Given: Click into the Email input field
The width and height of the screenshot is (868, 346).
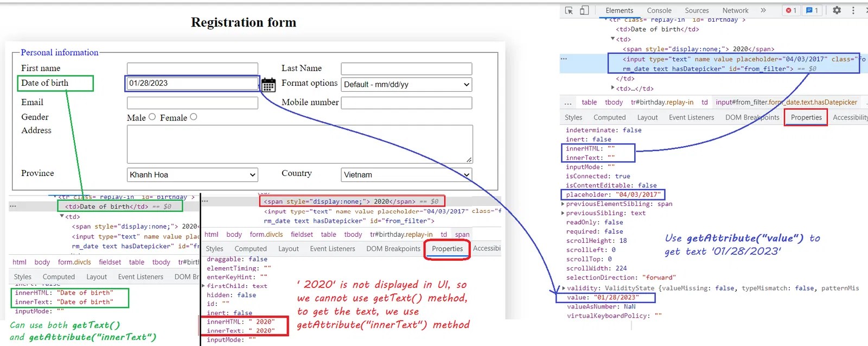Looking at the screenshot, I should pyautogui.click(x=192, y=103).
